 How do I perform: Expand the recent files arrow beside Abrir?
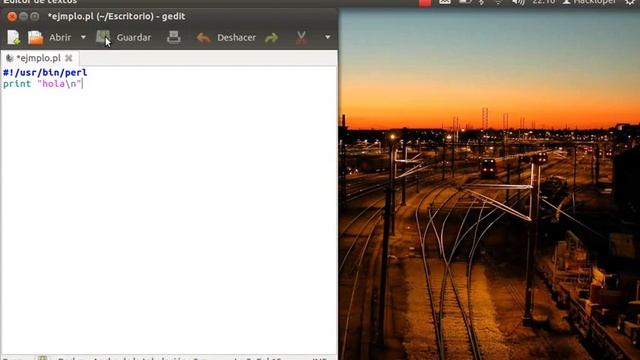[83, 38]
